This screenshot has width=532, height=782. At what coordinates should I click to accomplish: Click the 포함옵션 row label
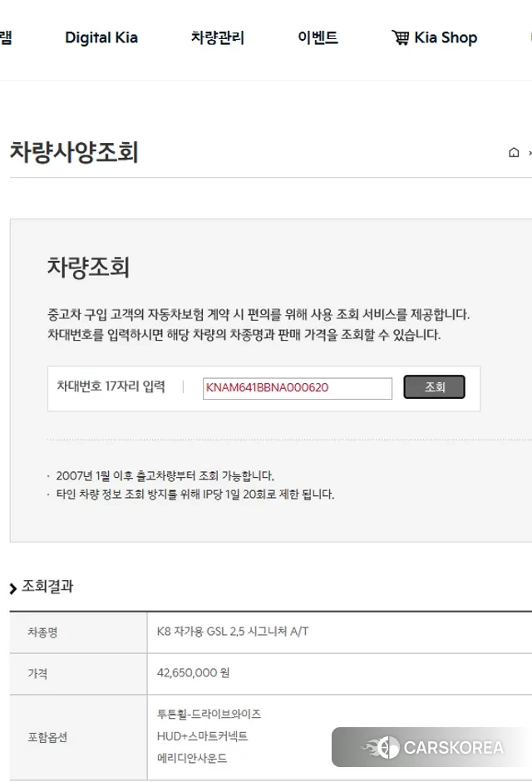(x=47, y=736)
